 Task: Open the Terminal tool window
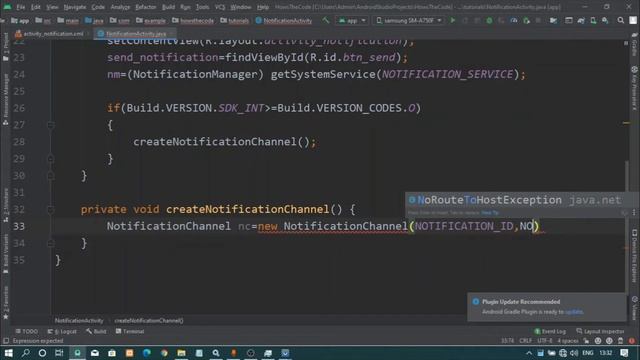click(130, 331)
